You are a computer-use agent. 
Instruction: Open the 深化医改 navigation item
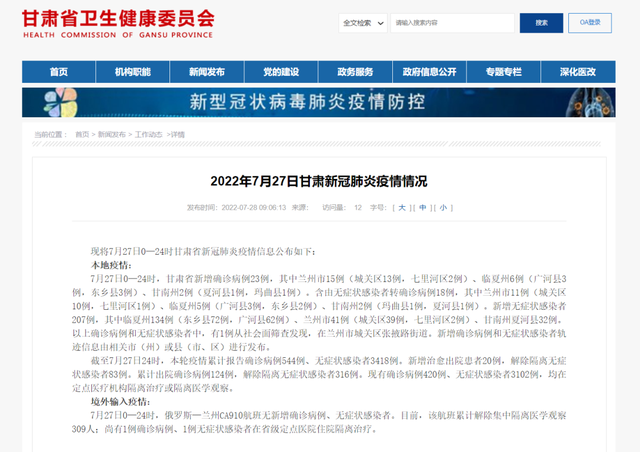[x=577, y=72]
